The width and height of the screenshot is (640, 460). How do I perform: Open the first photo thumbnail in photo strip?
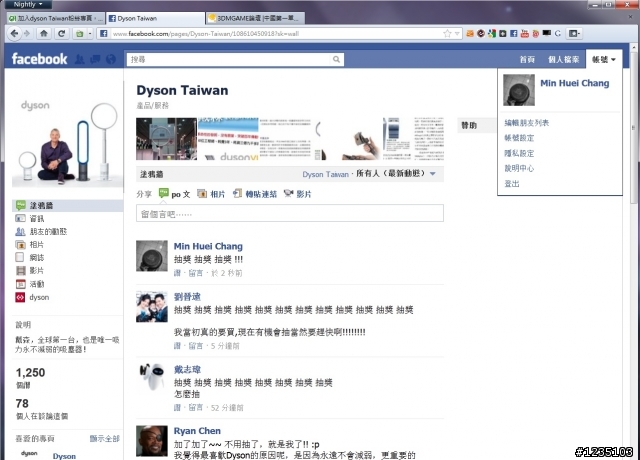[166, 139]
